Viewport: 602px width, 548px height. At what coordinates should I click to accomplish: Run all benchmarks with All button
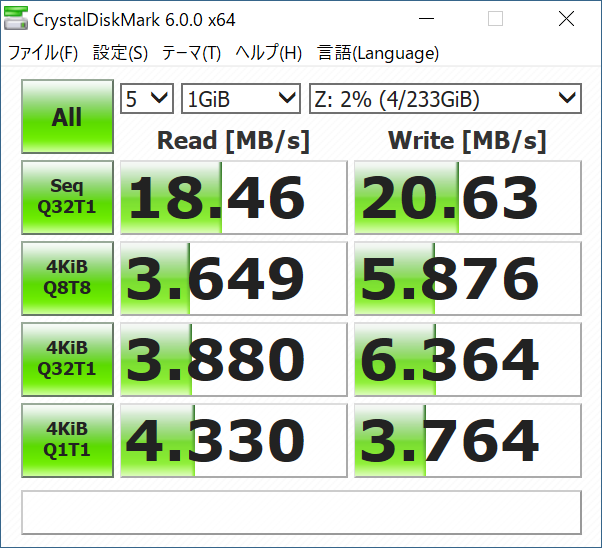pyautogui.click(x=67, y=117)
